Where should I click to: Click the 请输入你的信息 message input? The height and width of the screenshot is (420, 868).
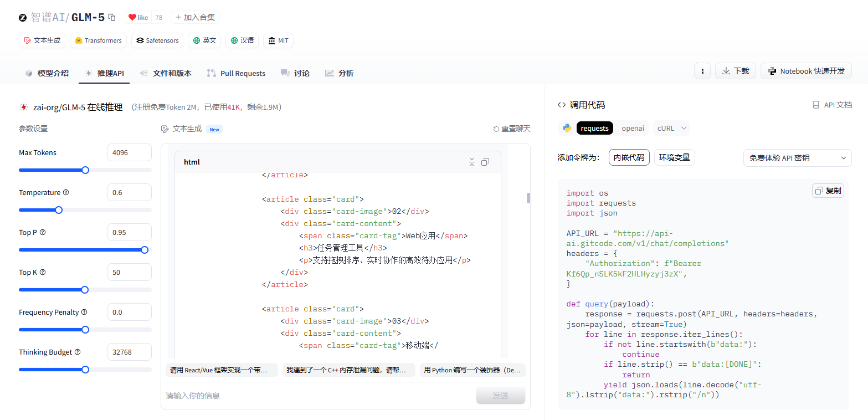coord(318,396)
